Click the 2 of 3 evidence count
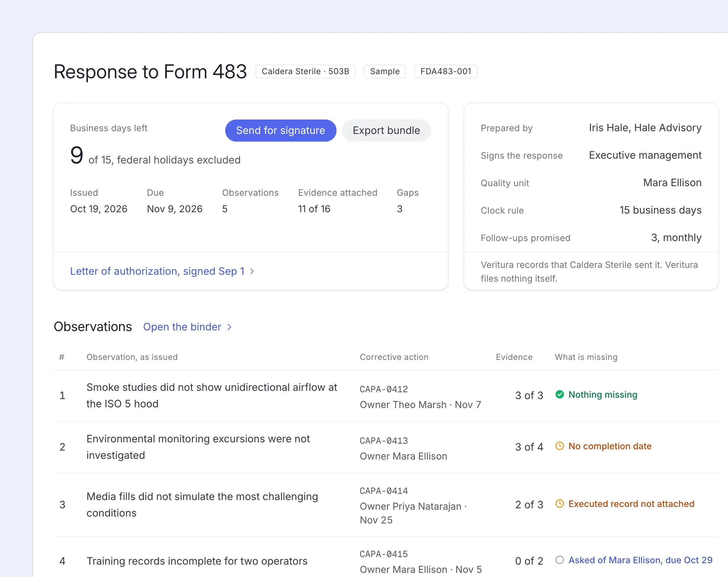Screen dimensions: 728x577 [529, 505]
